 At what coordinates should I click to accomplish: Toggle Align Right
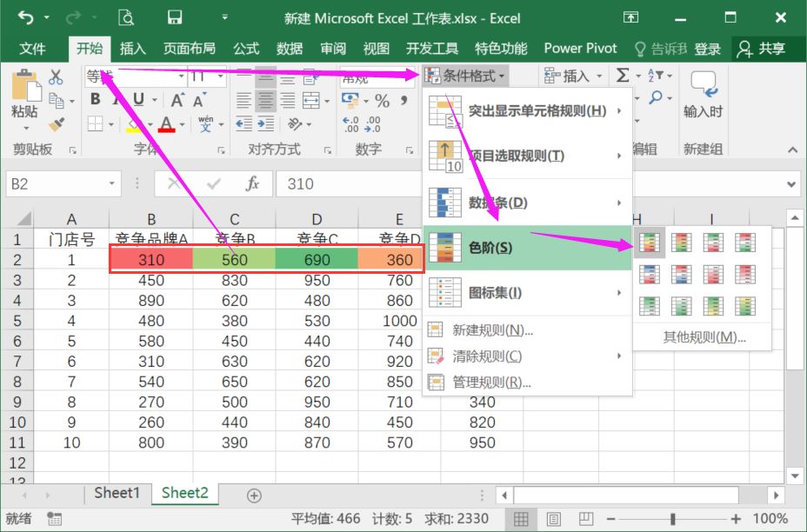pos(287,100)
